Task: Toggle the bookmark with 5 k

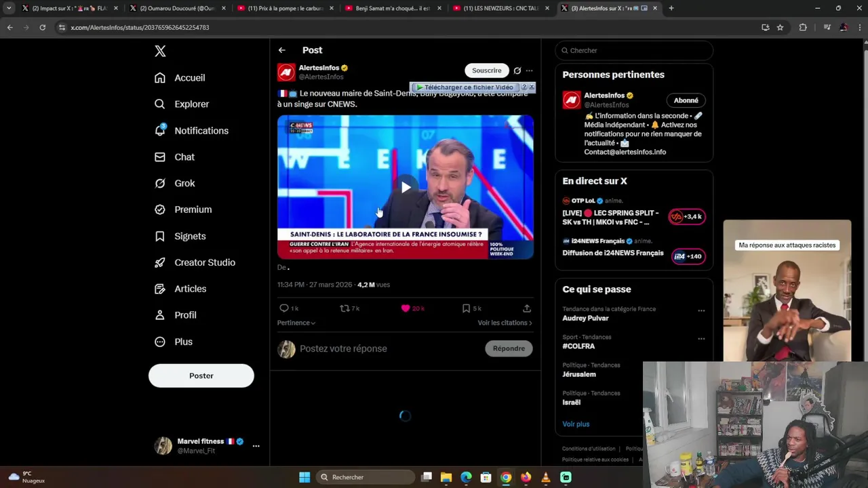Action: [x=471, y=308]
